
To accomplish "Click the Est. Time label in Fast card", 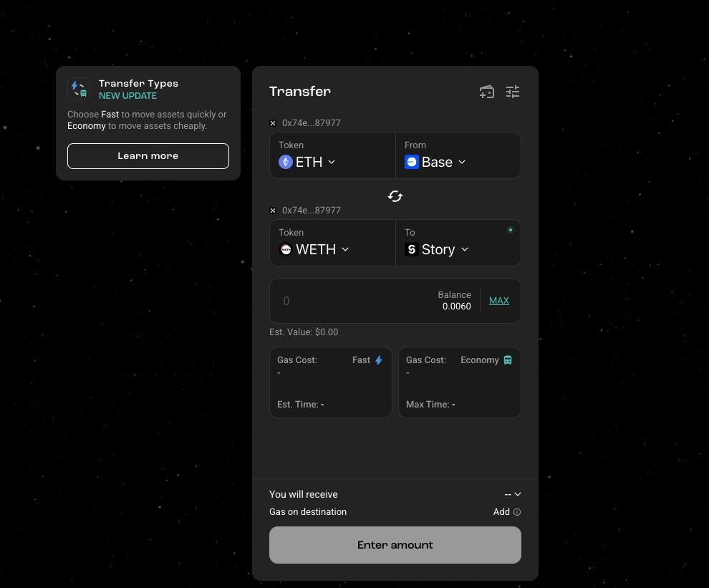I will click(300, 405).
